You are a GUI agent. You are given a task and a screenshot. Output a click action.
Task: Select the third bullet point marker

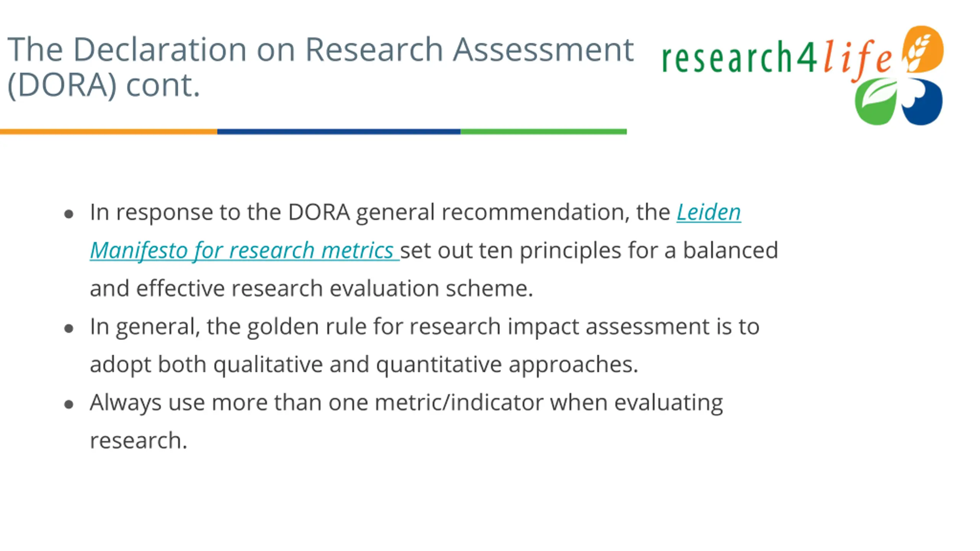coord(69,404)
